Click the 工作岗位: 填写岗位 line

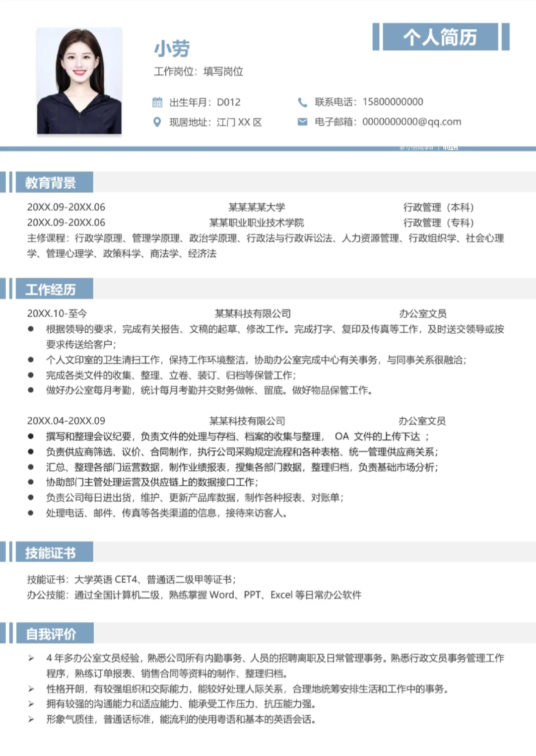pos(199,72)
